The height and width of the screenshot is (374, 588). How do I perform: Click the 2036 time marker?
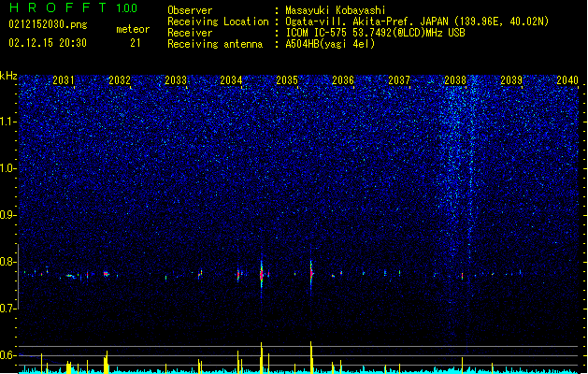(343, 80)
